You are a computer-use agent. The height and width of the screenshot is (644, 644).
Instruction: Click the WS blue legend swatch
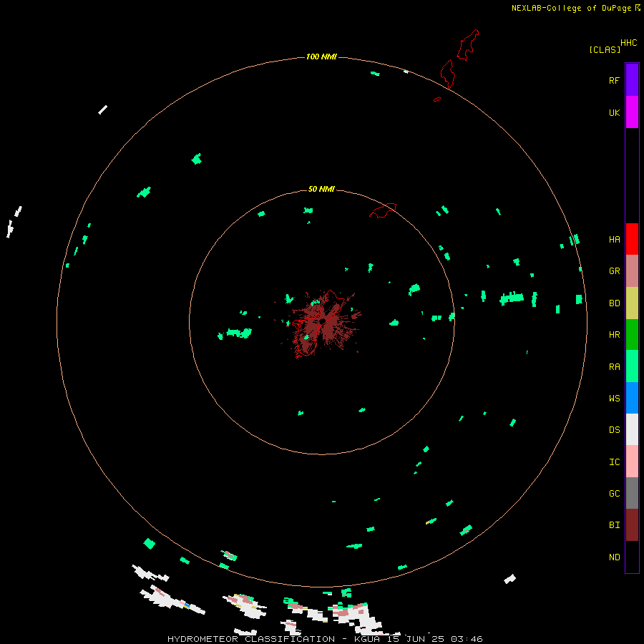tap(632, 398)
